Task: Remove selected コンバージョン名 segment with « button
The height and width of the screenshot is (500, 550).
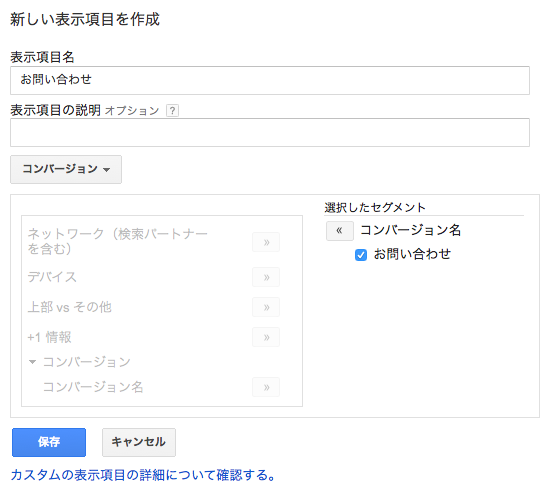Action: (x=340, y=231)
